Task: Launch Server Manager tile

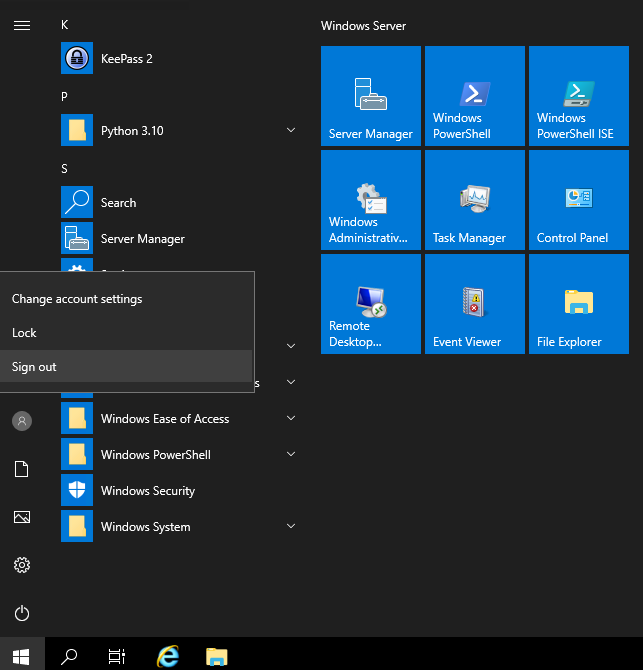Action: [370, 97]
